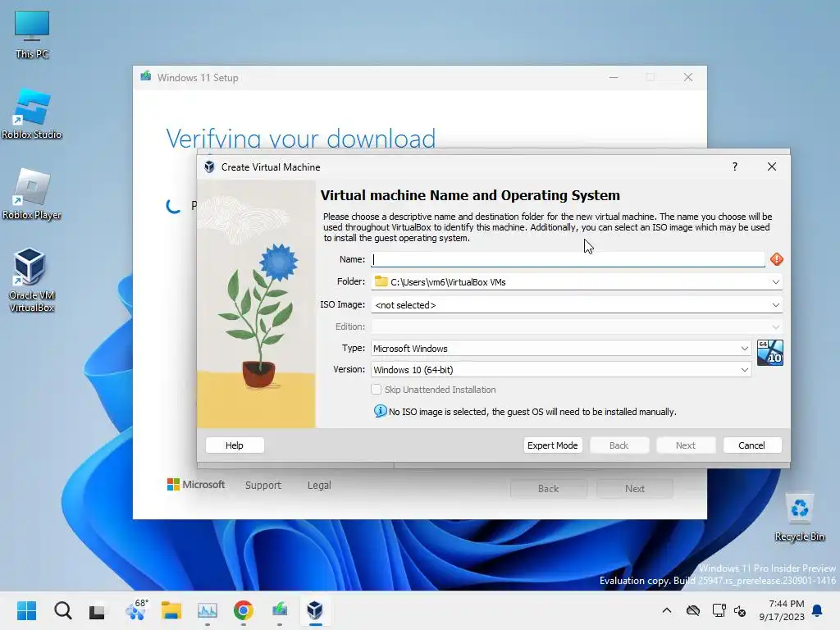Select the Recycle Bin desktop icon
Screen dimensions: 840x630
(799, 518)
